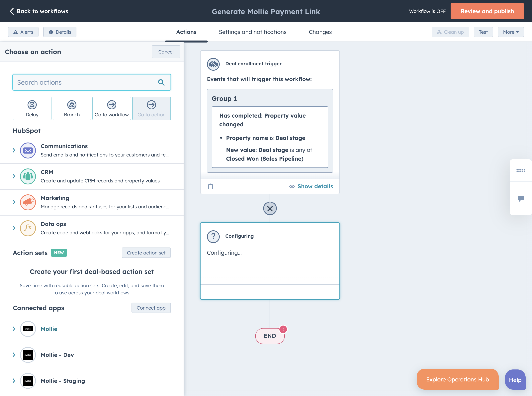Image resolution: width=532 pixels, height=396 pixels.
Task: Click the END node alert badge
Action: click(x=283, y=329)
